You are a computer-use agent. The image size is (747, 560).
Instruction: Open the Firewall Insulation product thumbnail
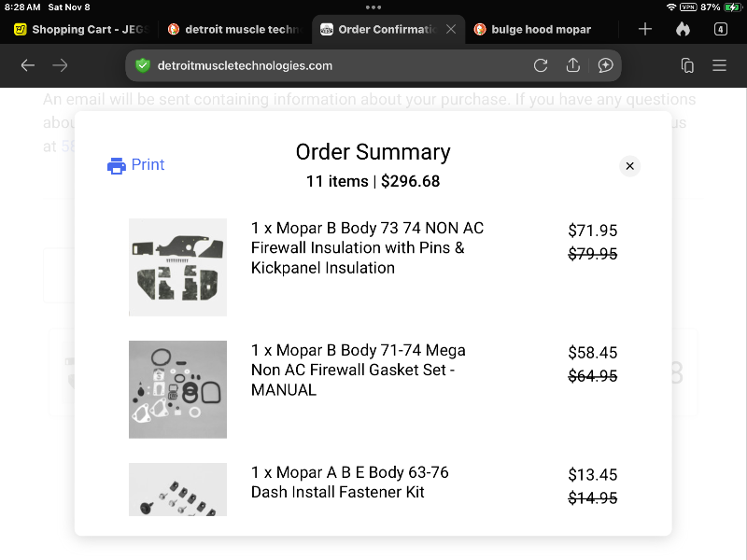point(177,267)
